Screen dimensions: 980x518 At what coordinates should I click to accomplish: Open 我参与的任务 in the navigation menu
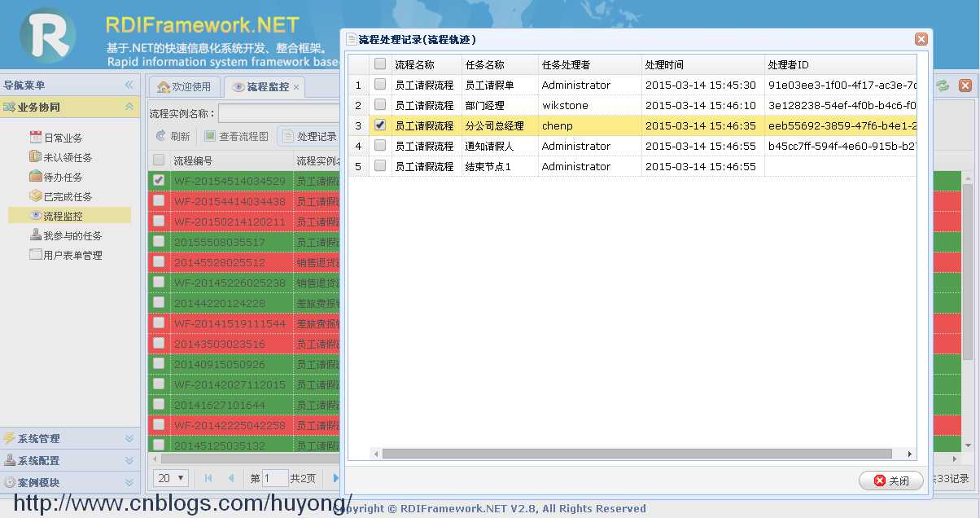click(x=72, y=236)
